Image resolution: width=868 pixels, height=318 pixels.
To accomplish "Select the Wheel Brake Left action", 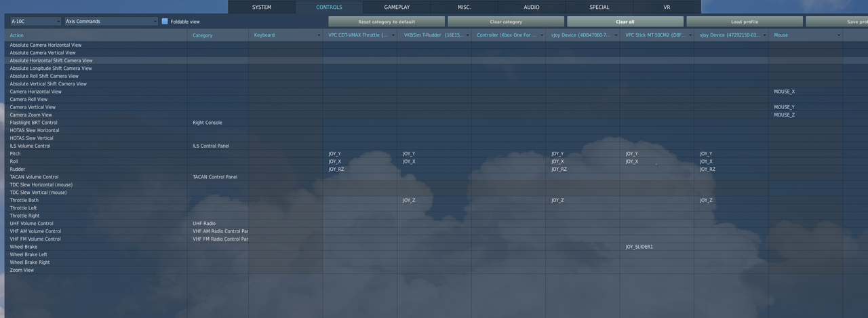I will (x=28, y=254).
